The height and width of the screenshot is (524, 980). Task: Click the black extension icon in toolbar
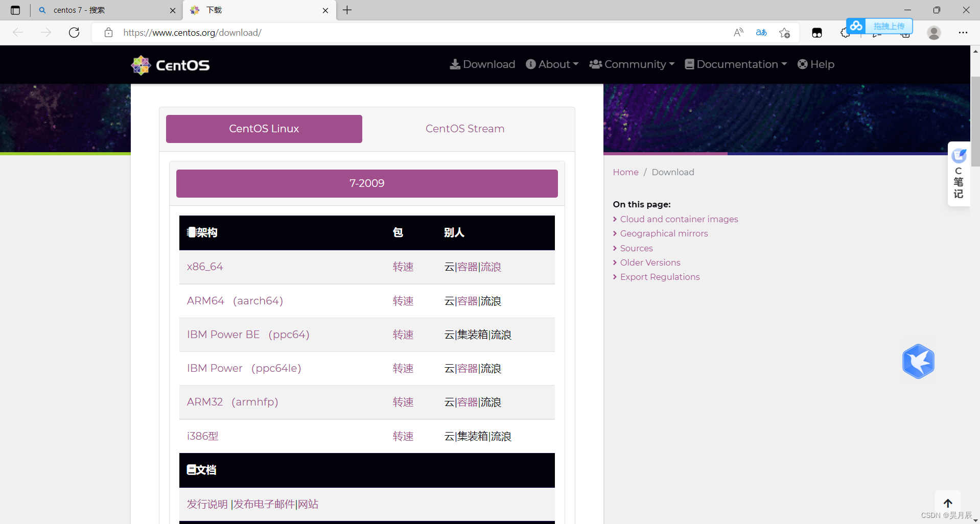[x=817, y=33]
